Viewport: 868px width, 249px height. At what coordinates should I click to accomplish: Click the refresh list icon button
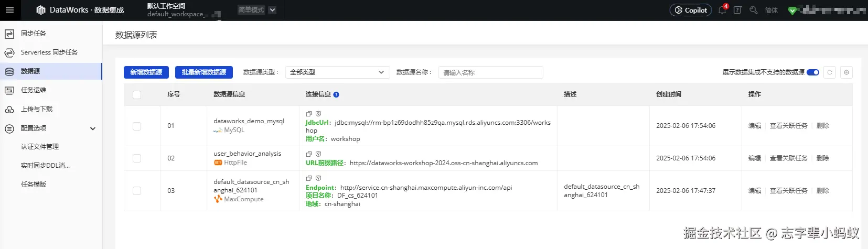click(830, 72)
